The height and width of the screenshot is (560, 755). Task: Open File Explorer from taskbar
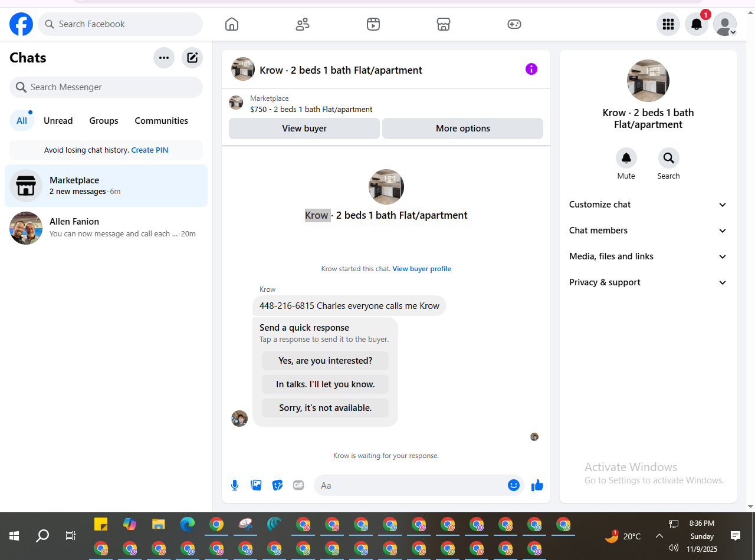tap(159, 524)
